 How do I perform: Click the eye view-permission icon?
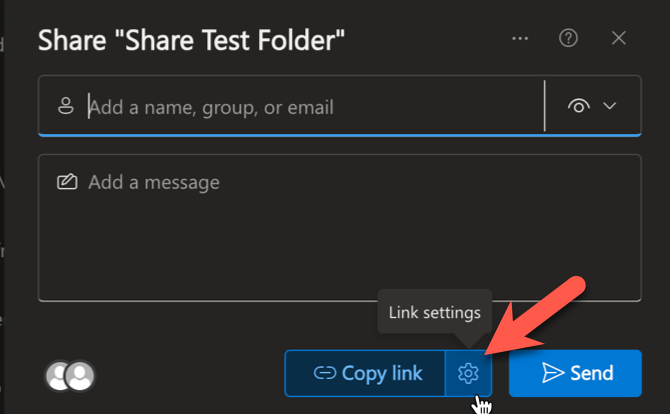click(x=579, y=106)
